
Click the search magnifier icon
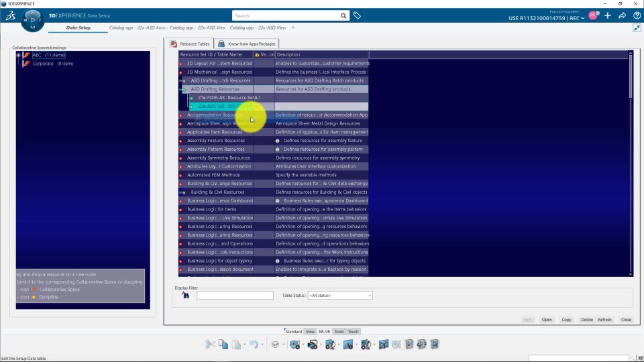click(343, 15)
